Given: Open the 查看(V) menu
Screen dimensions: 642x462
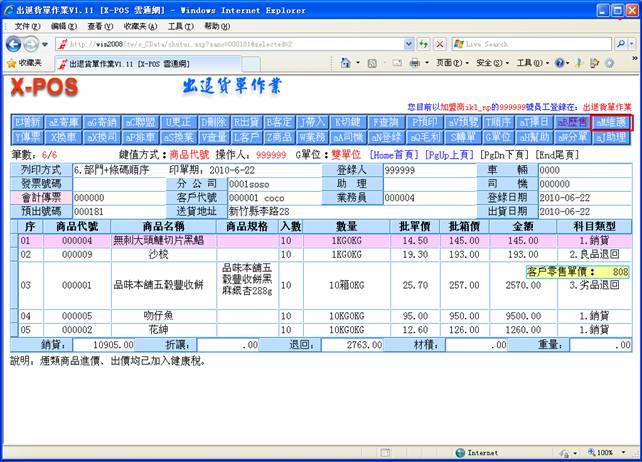Looking at the screenshot, I should coord(100,25).
